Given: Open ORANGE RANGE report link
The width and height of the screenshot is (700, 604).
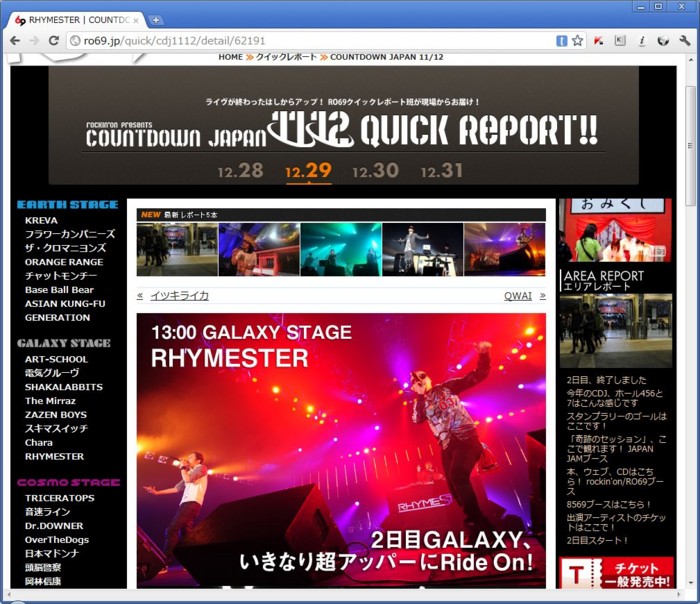Looking at the screenshot, I should 64,262.
